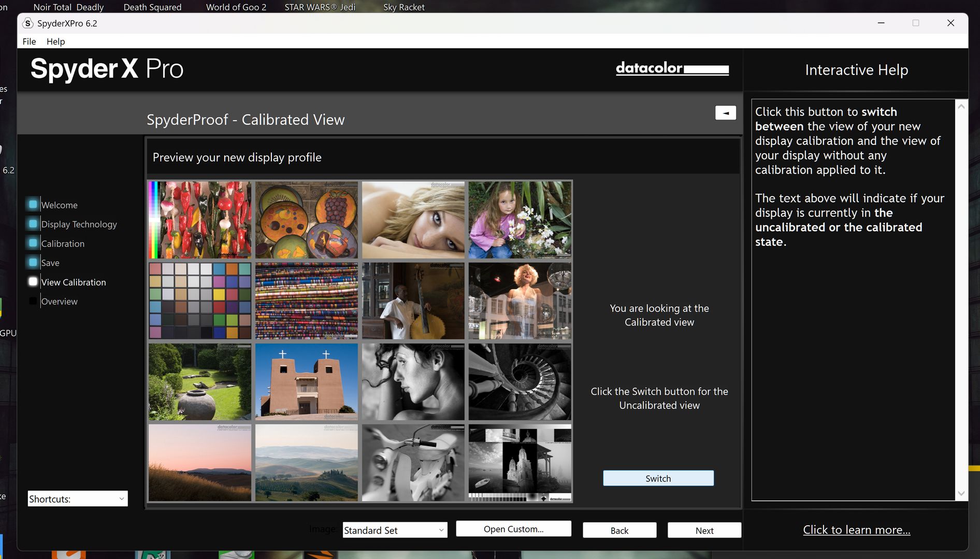Image resolution: width=980 pixels, height=559 pixels.
Task: Open the Standard Set image dropdown
Action: (x=395, y=530)
